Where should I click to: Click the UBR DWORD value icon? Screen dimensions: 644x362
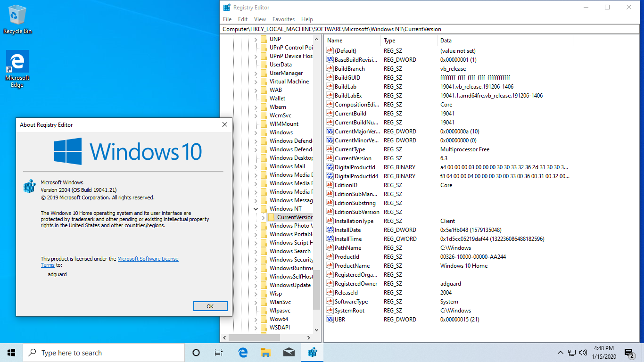tap(330, 320)
